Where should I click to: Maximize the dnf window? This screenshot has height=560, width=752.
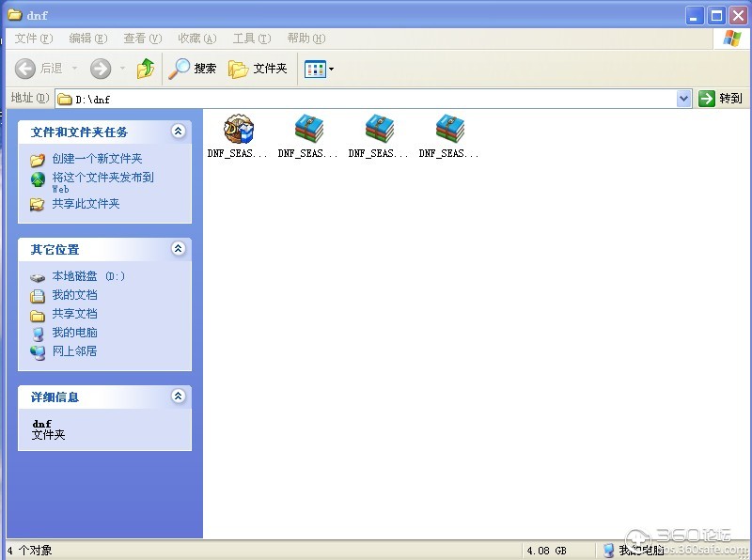coord(716,16)
